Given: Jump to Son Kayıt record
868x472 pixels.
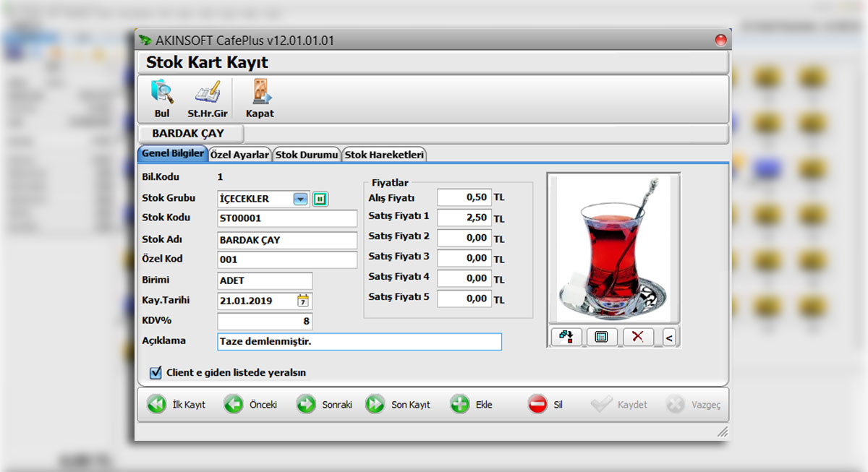Looking at the screenshot, I should tap(398, 405).
